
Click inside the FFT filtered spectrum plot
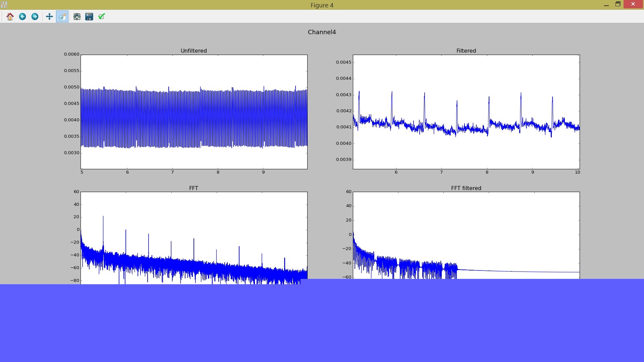point(466,235)
